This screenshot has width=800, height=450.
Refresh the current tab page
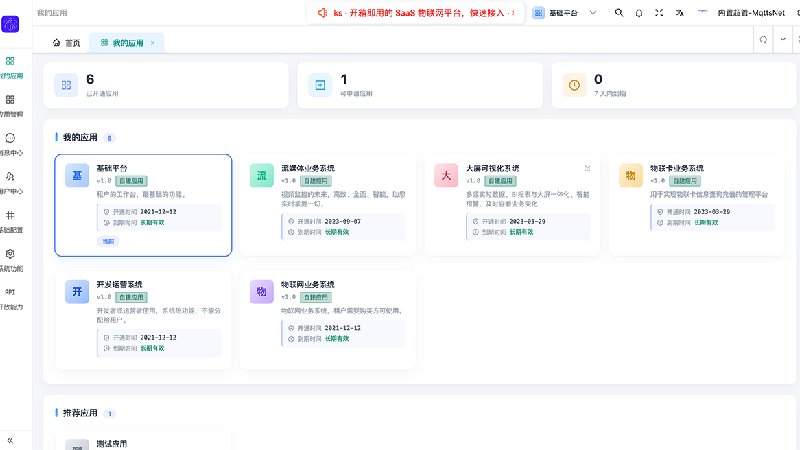(763, 40)
